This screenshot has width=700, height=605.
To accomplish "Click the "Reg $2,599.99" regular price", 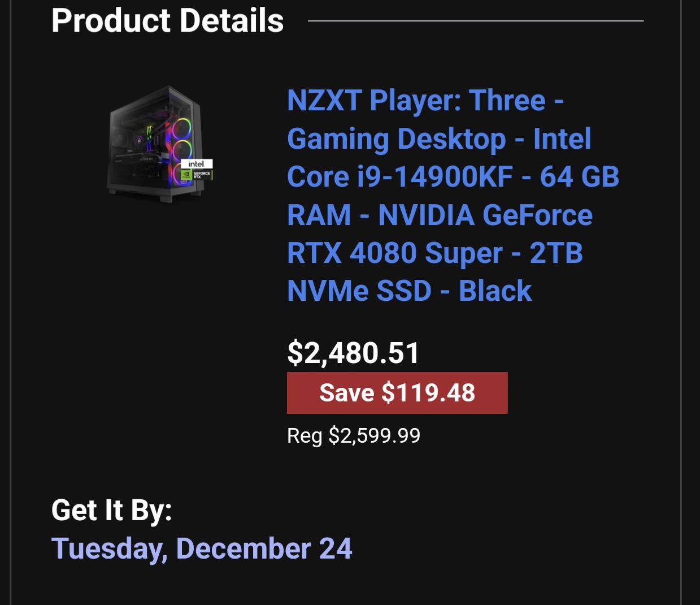I will [353, 435].
